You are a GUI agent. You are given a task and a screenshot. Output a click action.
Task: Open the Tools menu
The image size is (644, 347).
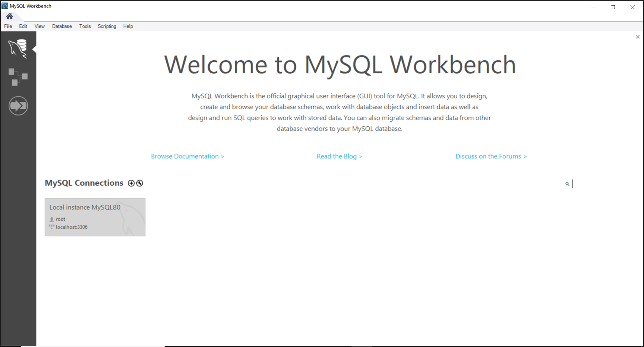[85, 26]
